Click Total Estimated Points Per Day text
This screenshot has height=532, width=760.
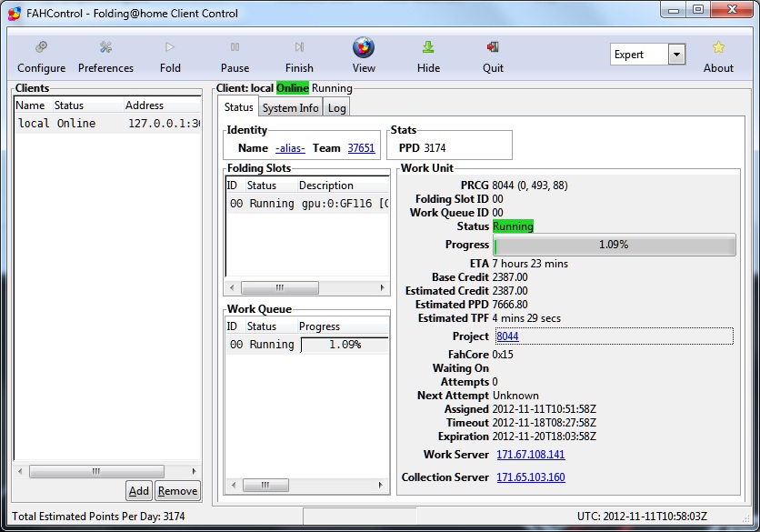click(98, 516)
